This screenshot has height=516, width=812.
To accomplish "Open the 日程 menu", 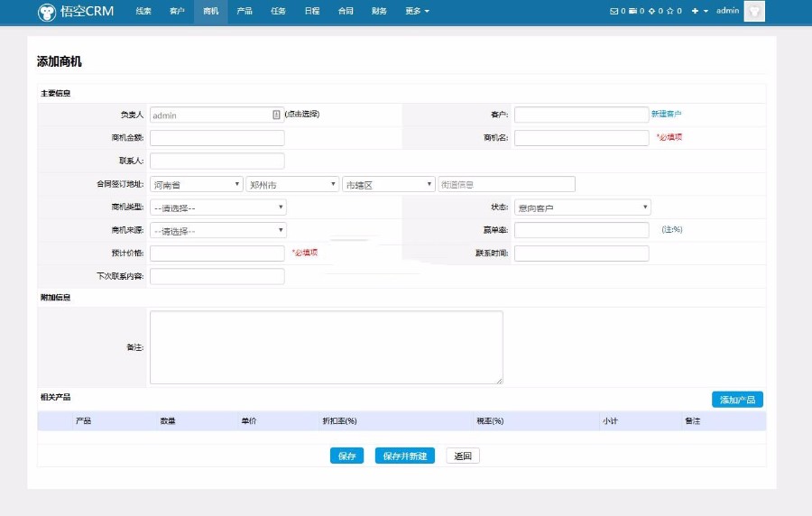I will [x=312, y=11].
